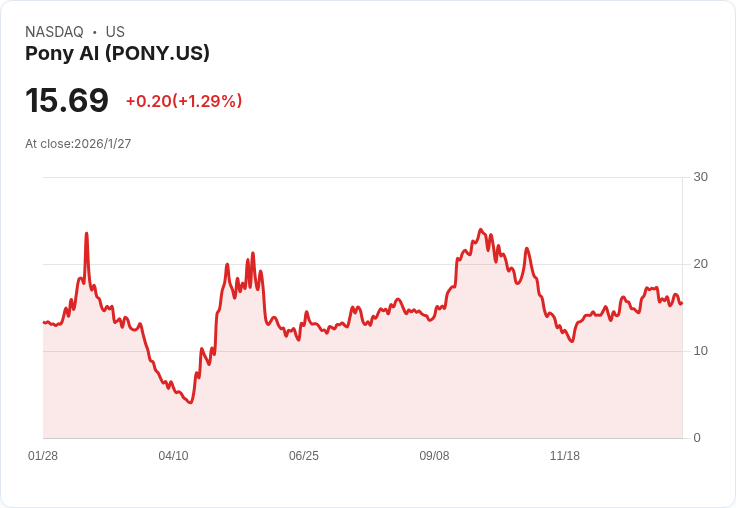
Task: Select the 11/18 date on x-axis
Action: (565, 456)
